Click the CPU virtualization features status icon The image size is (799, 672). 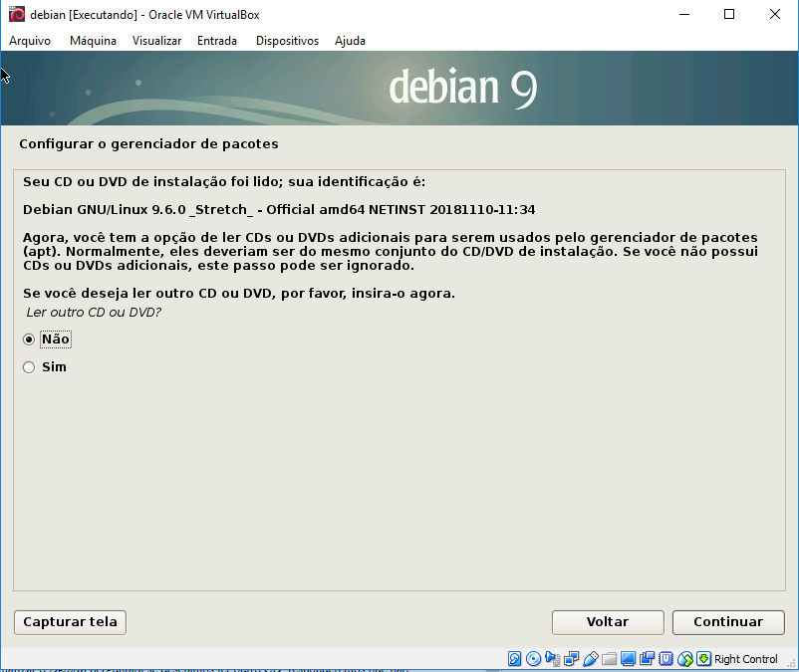pos(666,659)
